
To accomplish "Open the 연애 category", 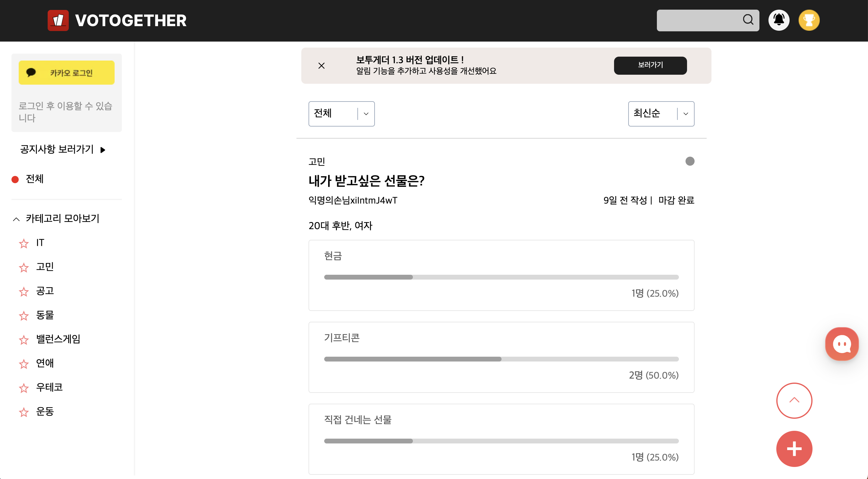I will 45,363.
